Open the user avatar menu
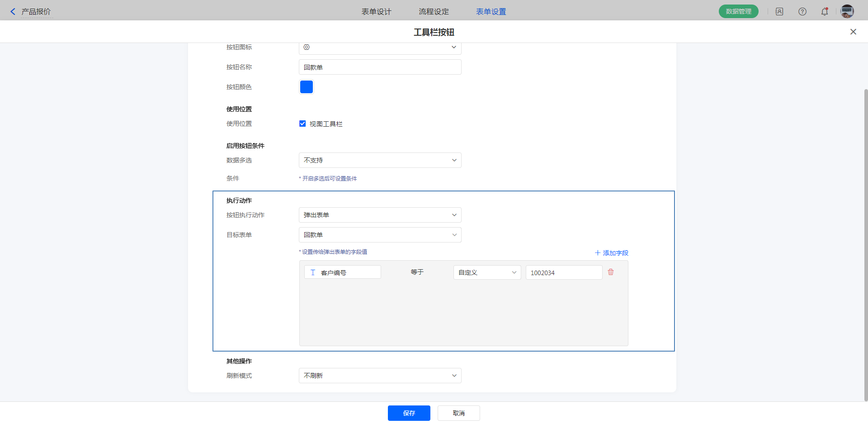The image size is (868, 424). click(x=847, y=12)
